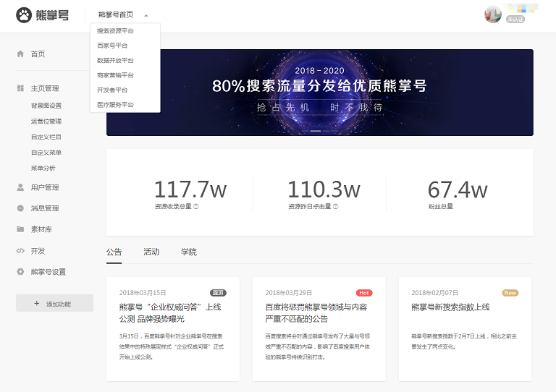Open 背景图设置 in the sidebar

[46, 106]
